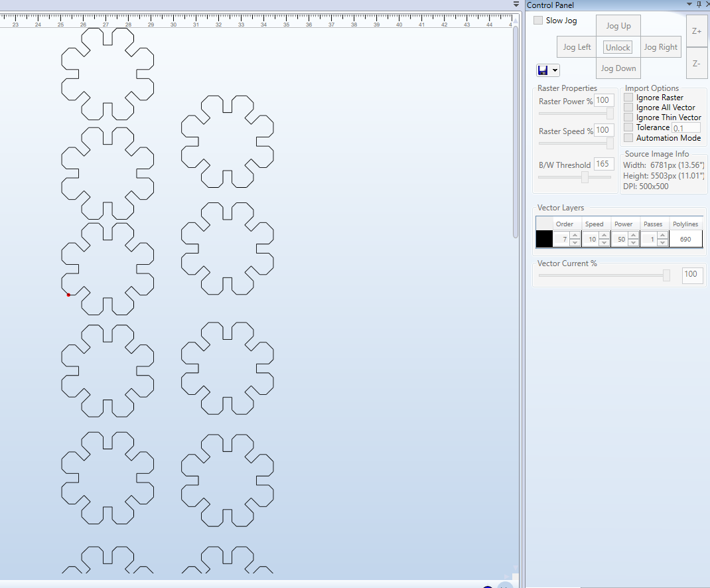The height and width of the screenshot is (588, 710).
Task: Increase the layer Speed with up arrow
Action: 604,235
